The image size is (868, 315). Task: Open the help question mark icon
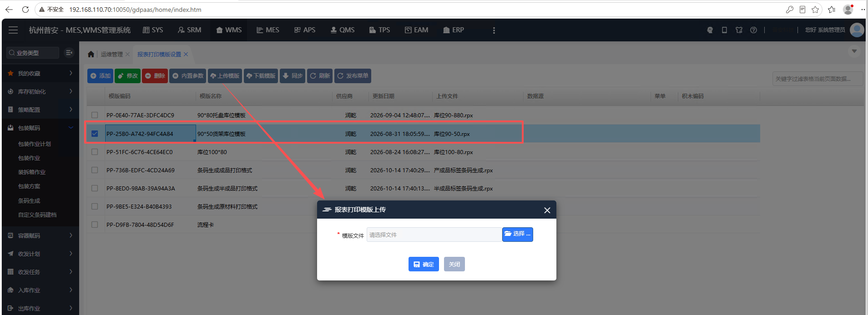tap(753, 30)
